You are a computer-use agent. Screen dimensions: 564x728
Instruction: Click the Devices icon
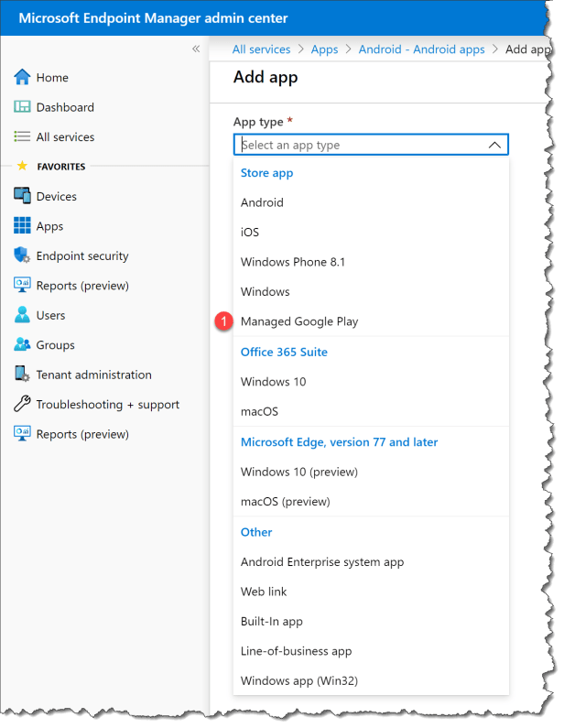pyautogui.click(x=22, y=196)
